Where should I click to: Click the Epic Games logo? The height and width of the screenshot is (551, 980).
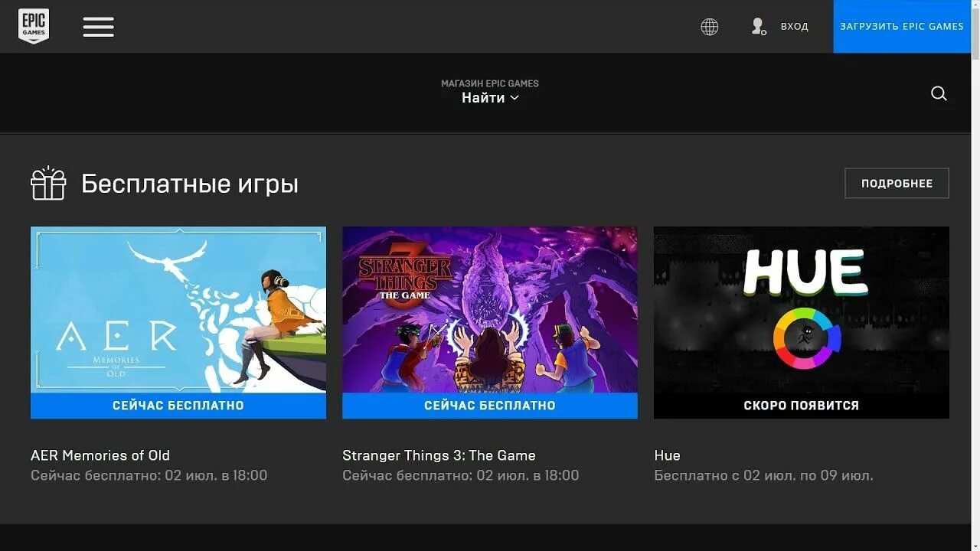[x=34, y=26]
